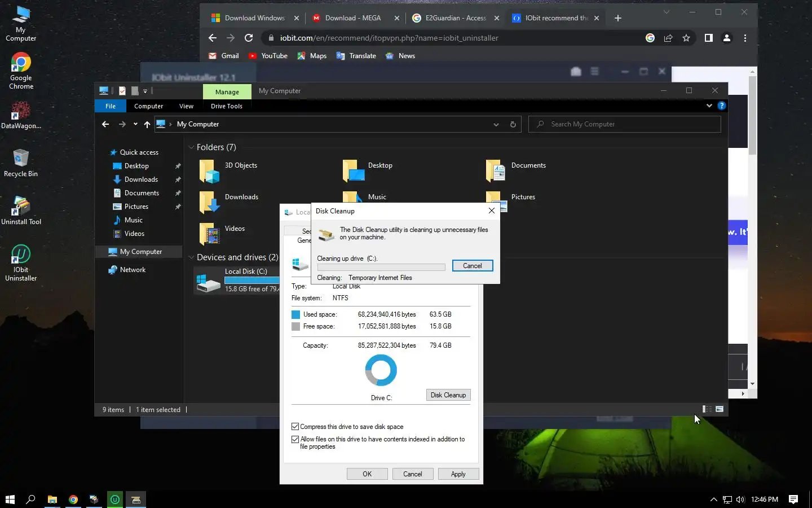Select Quick access in the navigation pane
Image resolution: width=812 pixels, height=508 pixels.
pyautogui.click(x=139, y=152)
